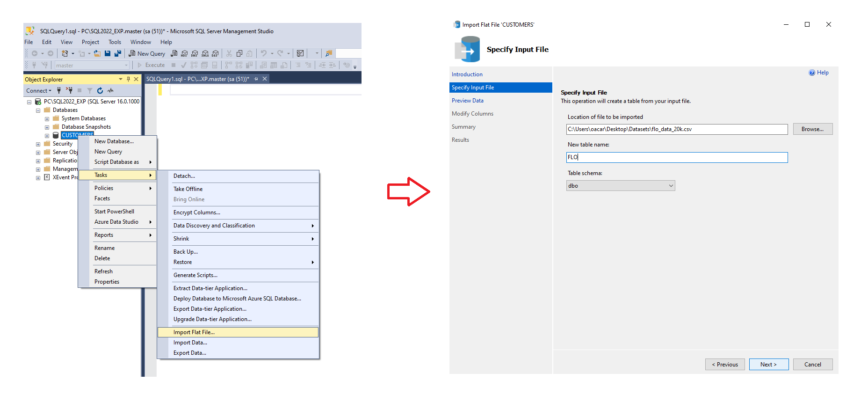The image size is (868, 395).
Task: Click the Filter funnel icon in Object Explorer
Action: 90,90
